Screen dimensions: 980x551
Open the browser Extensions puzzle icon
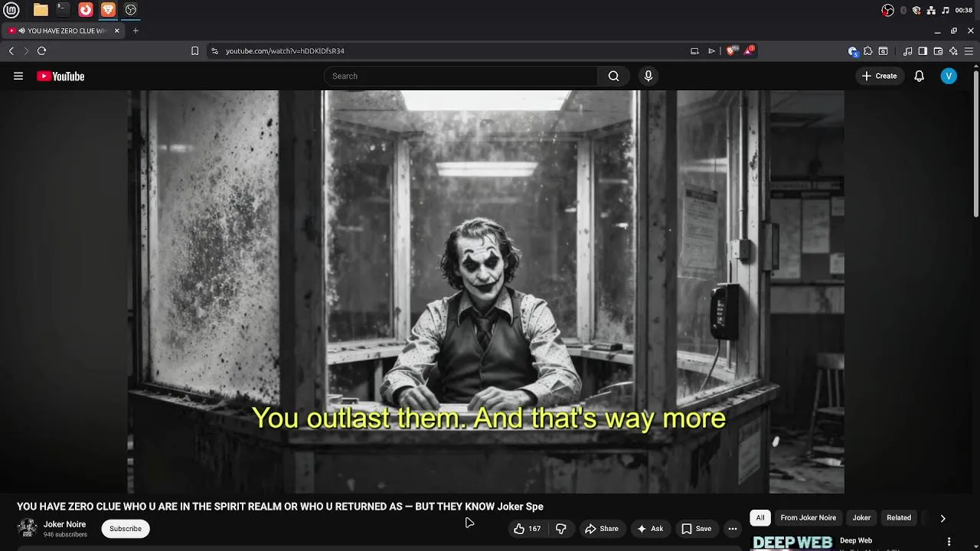click(867, 51)
